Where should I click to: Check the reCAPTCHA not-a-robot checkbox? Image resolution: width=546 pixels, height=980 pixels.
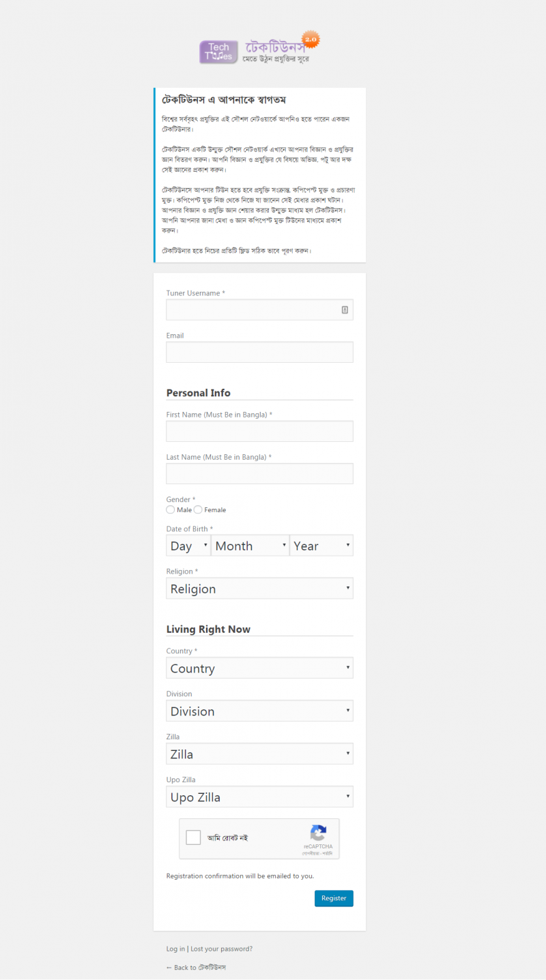pos(193,837)
